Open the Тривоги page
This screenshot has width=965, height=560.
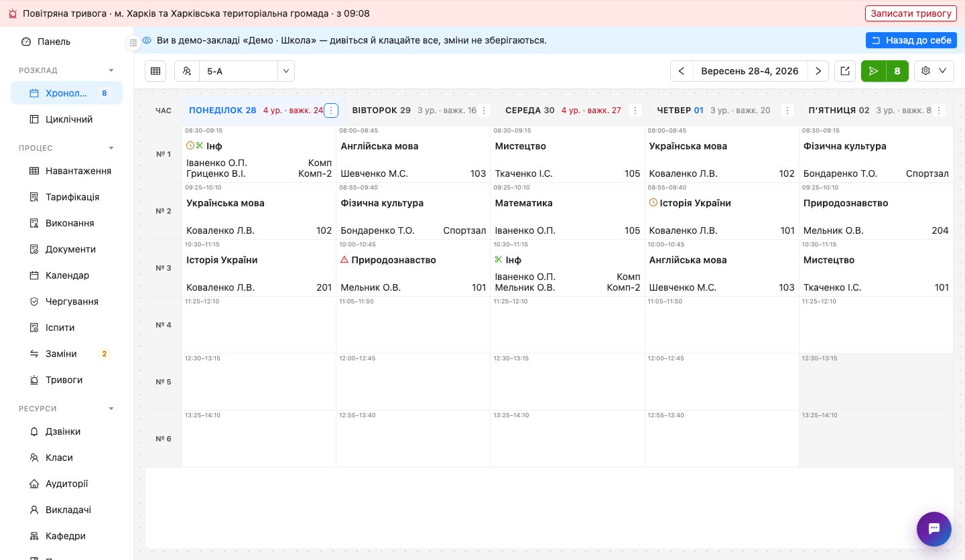(66, 380)
